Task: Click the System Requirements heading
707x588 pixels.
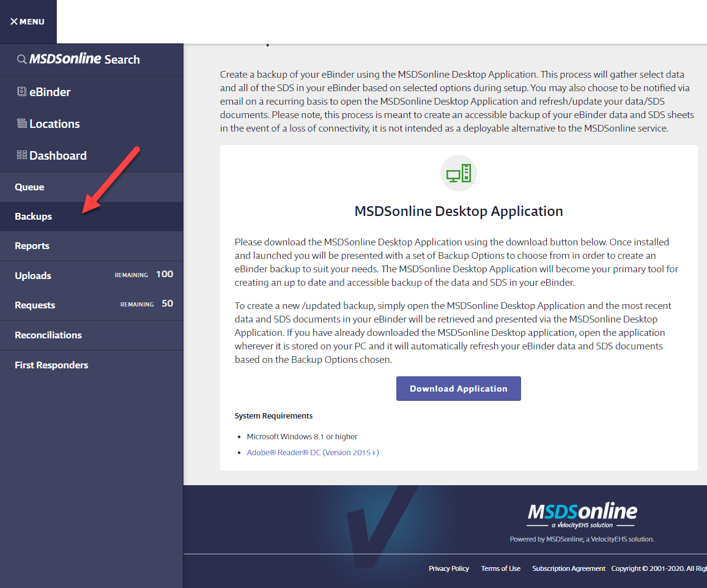Action: (x=274, y=415)
